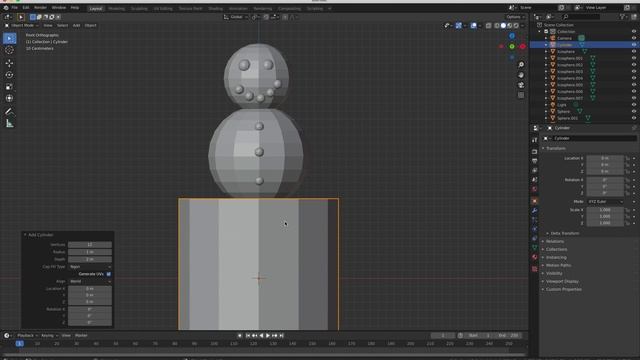Open the File menu
640x360 pixels.
click(x=14, y=8)
